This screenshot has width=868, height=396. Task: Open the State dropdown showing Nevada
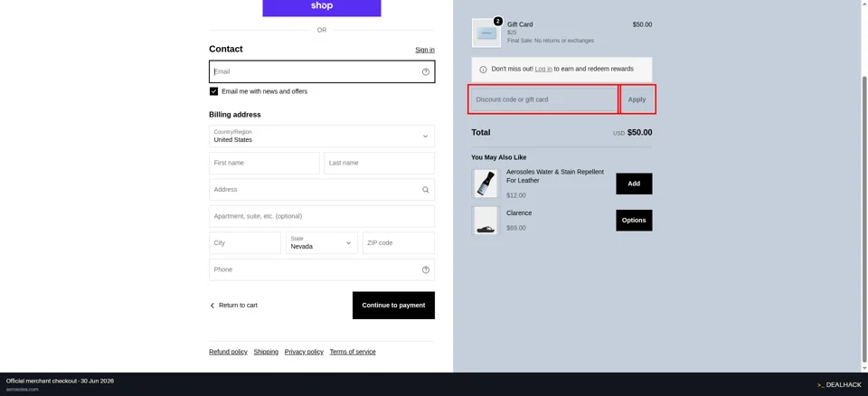click(x=322, y=242)
